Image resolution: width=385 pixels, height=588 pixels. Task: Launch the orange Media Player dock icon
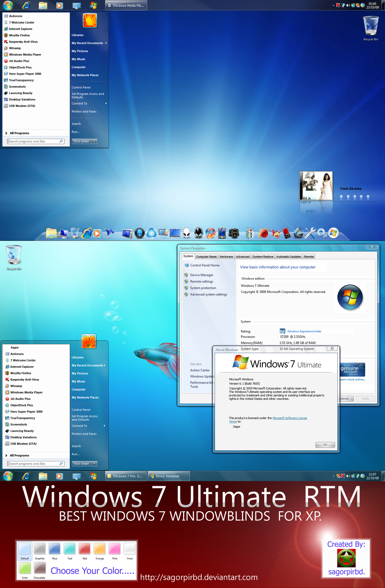click(97, 233)
